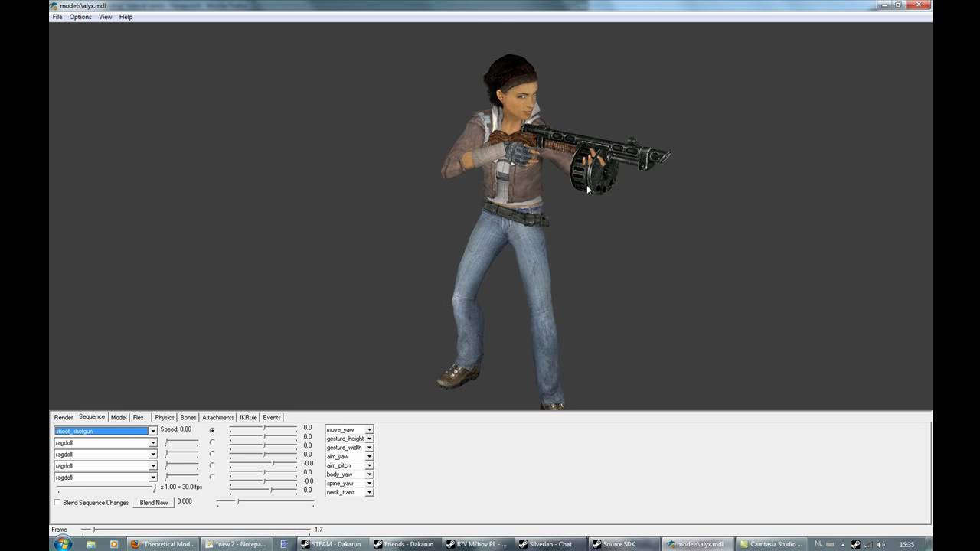
Task: Open the shoot_shotgun sequence dropdown
Action: [x=152, y=431]
